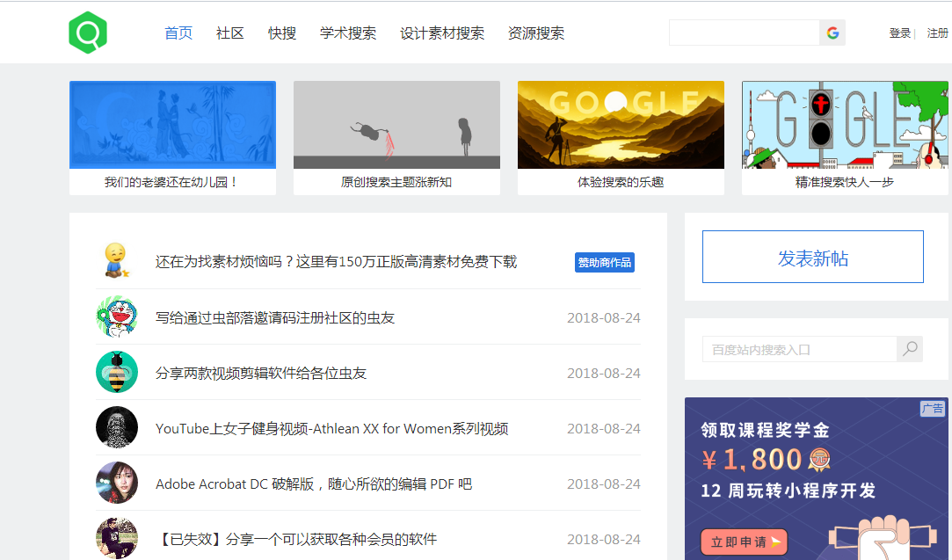The width and height of the screenshot is (952, 560).
Task: Focus the top Google search input field
Action: coord(745,33)
